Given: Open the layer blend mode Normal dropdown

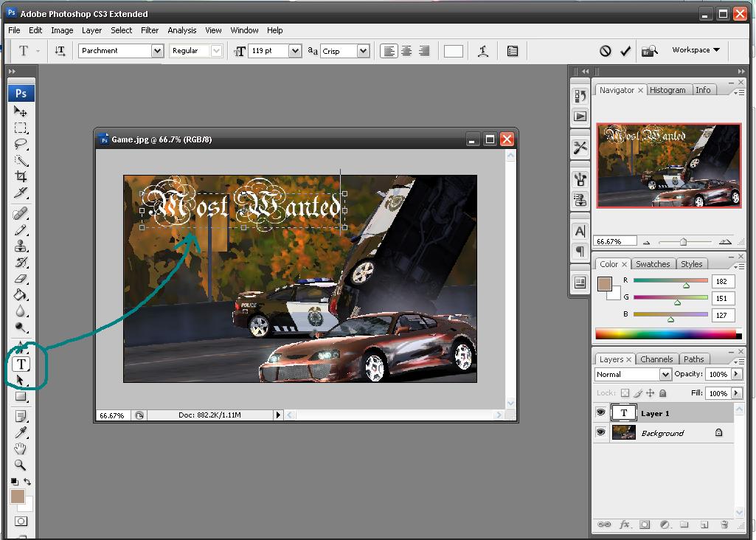Looking at the screenshot, I should point(665,374).
